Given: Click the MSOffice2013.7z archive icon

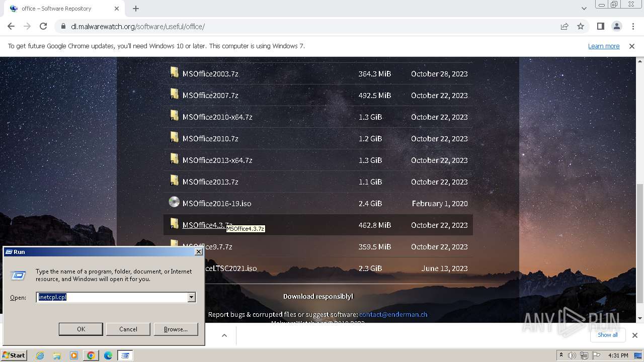Looking at the screenshot, I should [x=174, y=180].
